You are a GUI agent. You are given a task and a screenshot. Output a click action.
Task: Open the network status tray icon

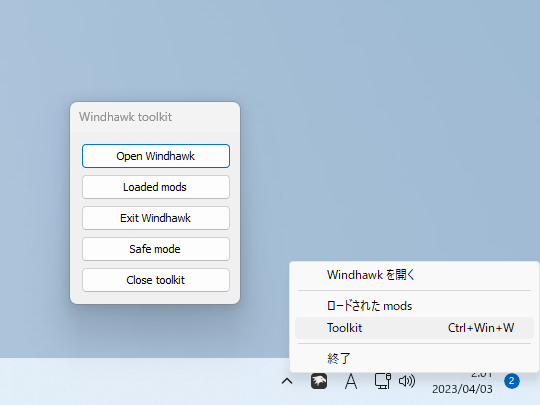tap(383, 381)
